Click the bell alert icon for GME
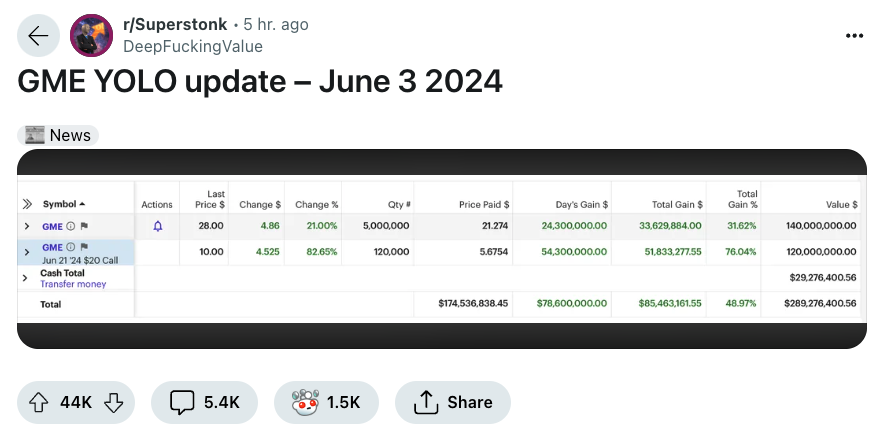The width and height of the screenshot is (877, 432). [158, 226]
